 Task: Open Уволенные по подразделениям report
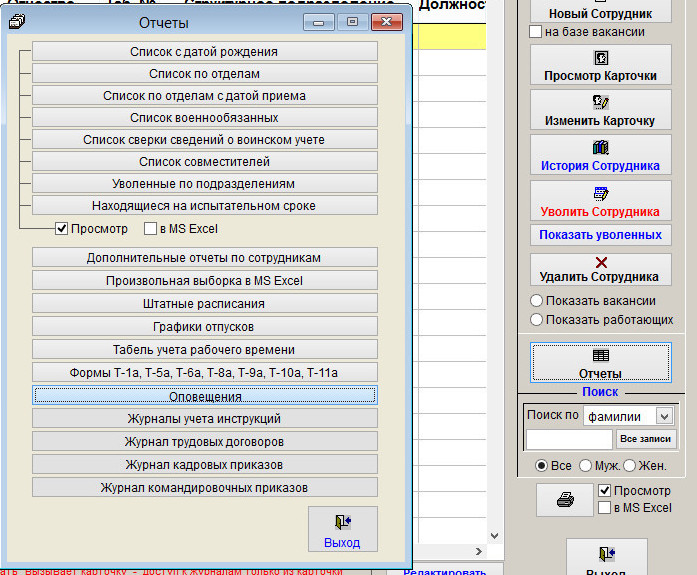205,184
